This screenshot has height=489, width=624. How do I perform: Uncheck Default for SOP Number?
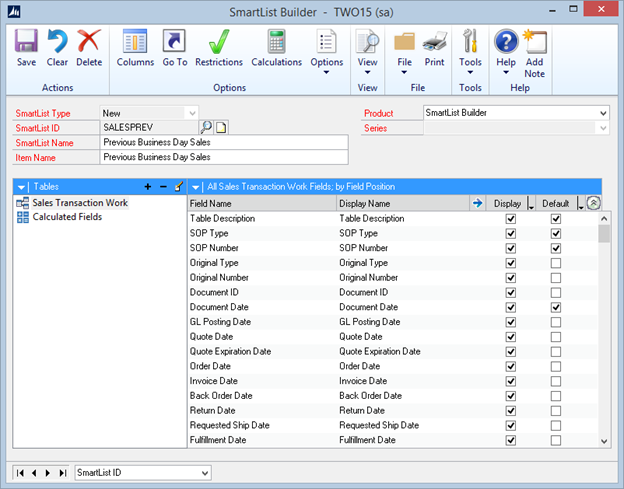click(556, 248)
